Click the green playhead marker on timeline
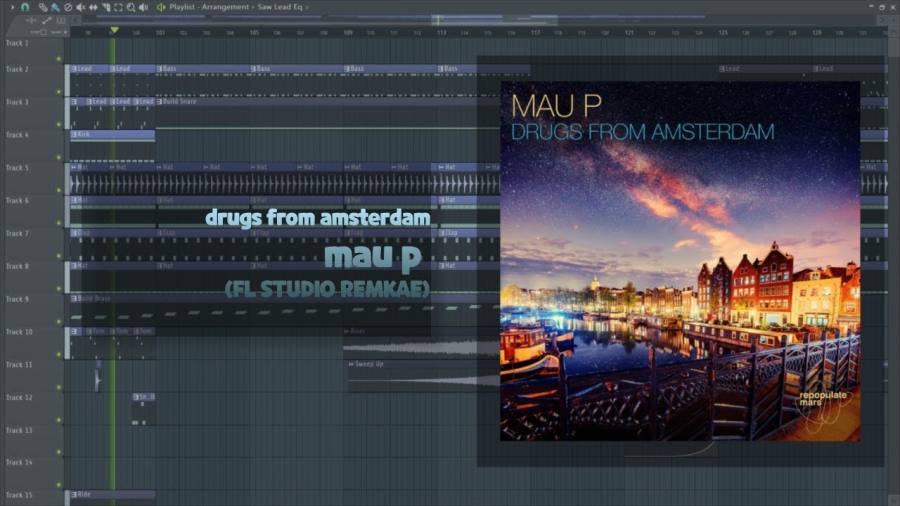 [x=114, y=30]
